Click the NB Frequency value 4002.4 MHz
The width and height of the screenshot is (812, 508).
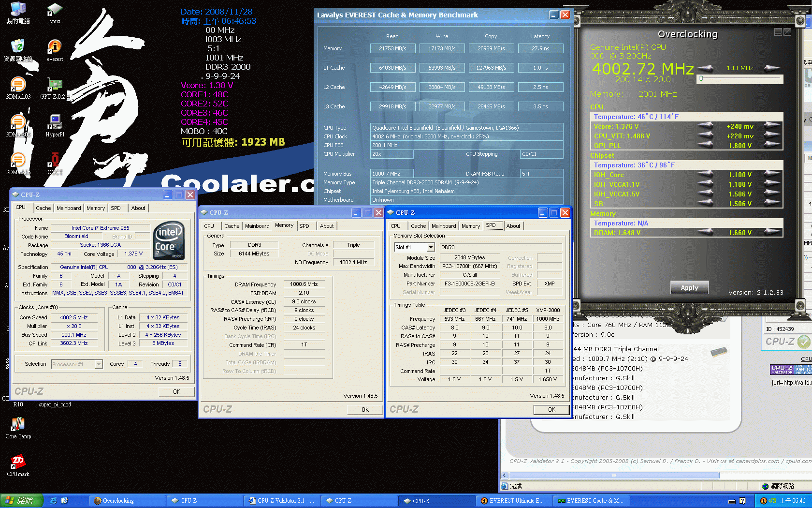point(353,262)
